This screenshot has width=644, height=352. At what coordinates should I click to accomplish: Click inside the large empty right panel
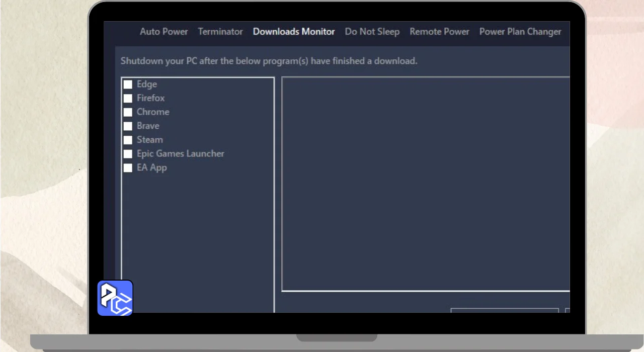point(425,184)
